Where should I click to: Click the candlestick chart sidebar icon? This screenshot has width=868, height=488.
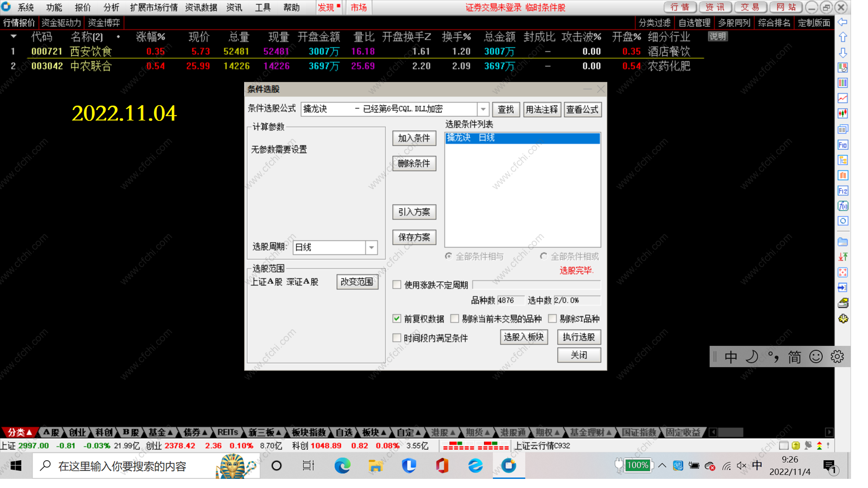843,114
